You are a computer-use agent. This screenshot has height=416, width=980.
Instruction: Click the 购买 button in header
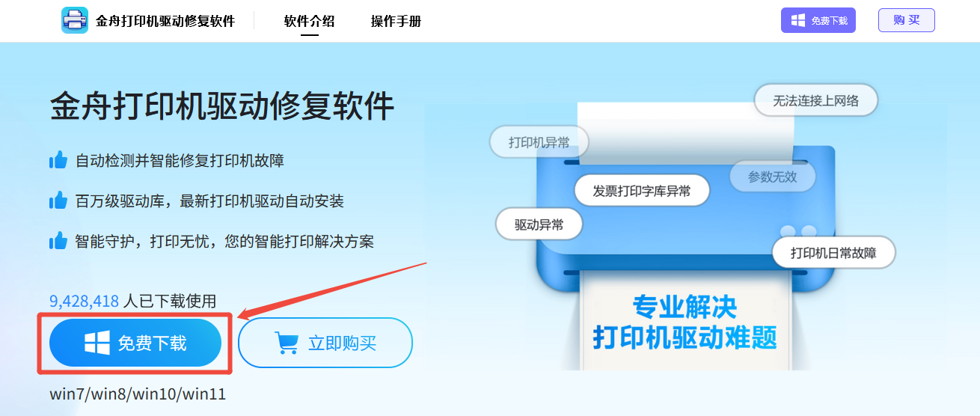(x=907, y=20)
